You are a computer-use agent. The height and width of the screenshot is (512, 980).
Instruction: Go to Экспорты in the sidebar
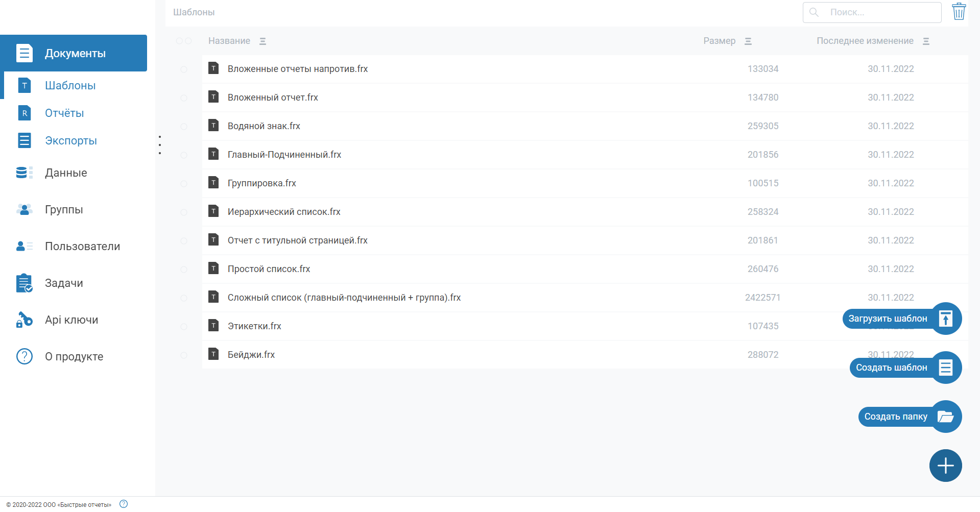click(x=74, y=140)
